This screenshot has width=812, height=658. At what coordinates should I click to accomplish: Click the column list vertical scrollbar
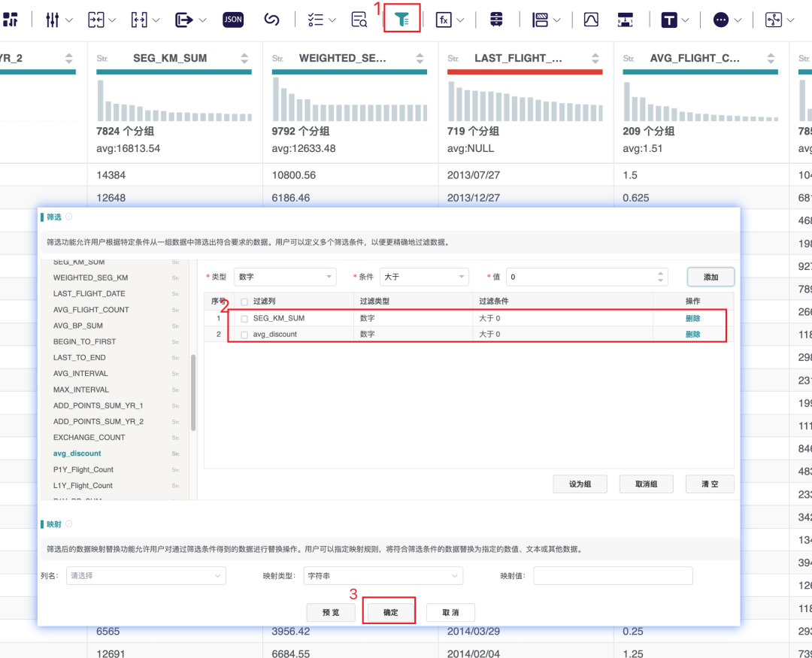pyautogui.click(x=193, y=393)
